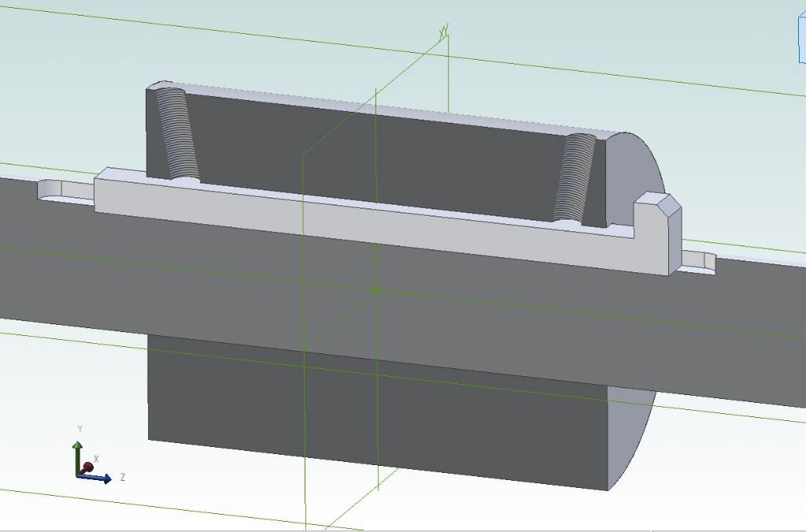
Task: Select the long light-gray key body
Action: 378,228
